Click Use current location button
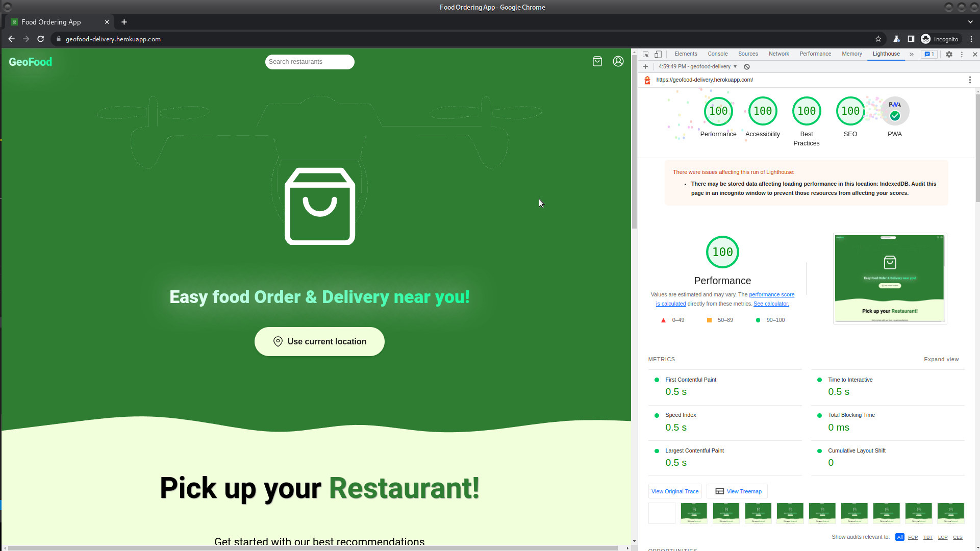The height and width of the screenshot is (551, 980). (x=320, y=341)
